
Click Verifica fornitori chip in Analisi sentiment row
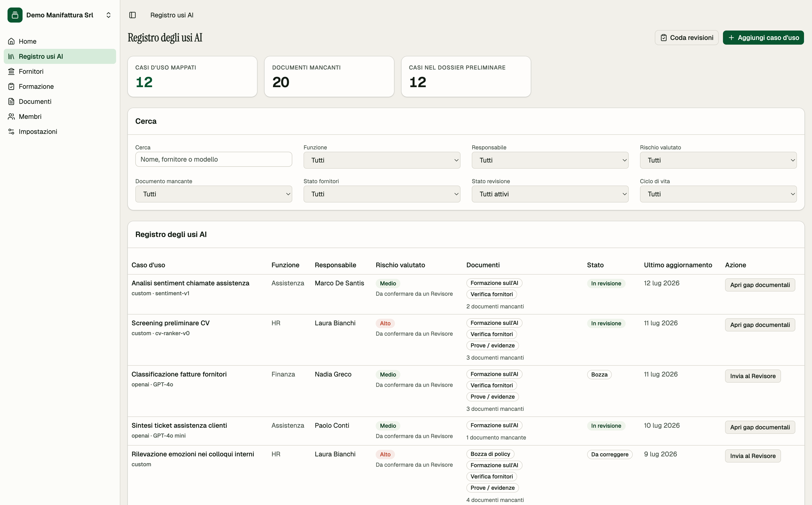[x=491, y=294]
